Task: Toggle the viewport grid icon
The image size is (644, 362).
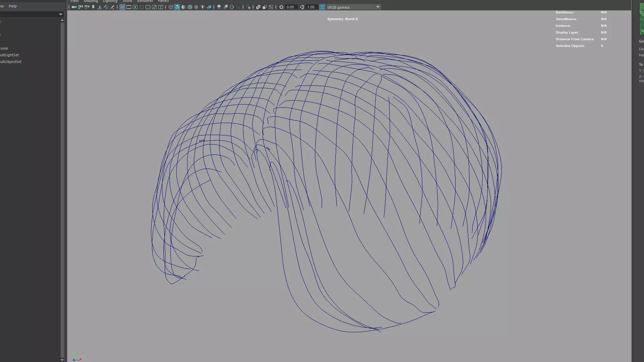Action: click(122, 7)
